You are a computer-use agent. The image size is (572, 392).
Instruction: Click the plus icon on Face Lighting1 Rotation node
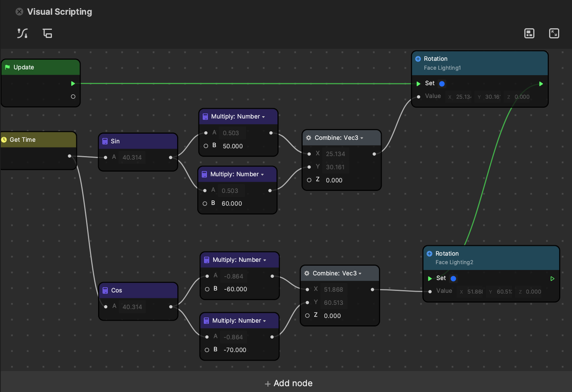[x=418, y=59]
